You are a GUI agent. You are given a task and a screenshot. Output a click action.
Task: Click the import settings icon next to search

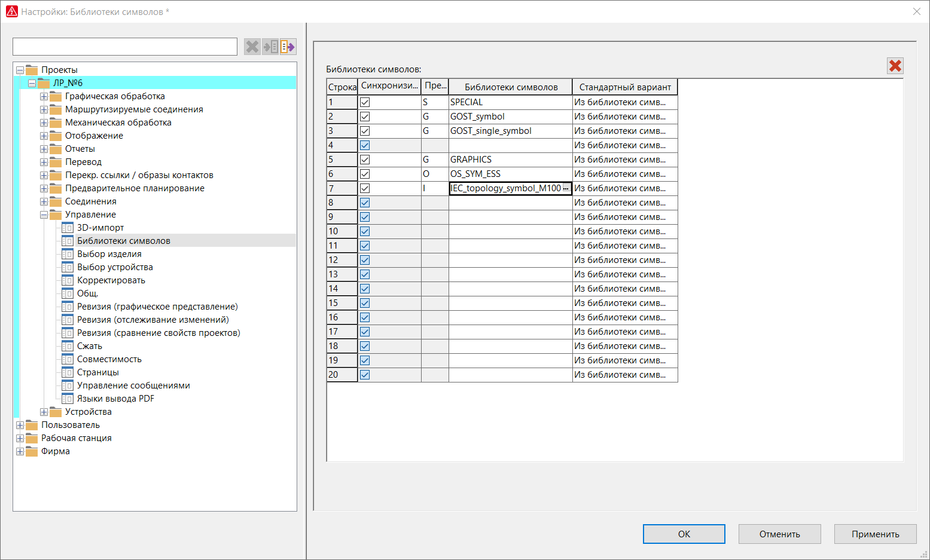270,47
